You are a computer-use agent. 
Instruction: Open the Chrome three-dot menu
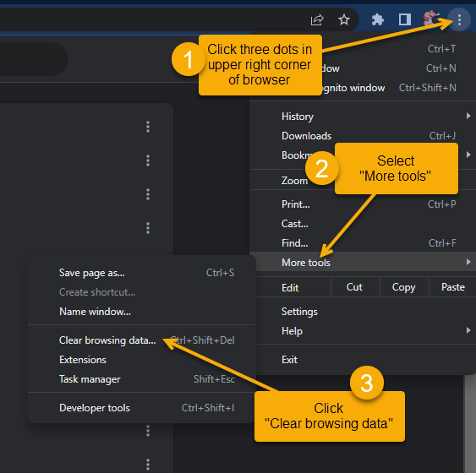(x=459, y=20)
